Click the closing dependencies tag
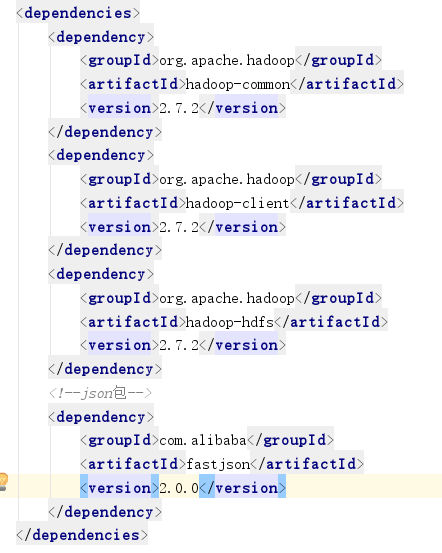The image size is (442, 553). click(x=82, y=535)
